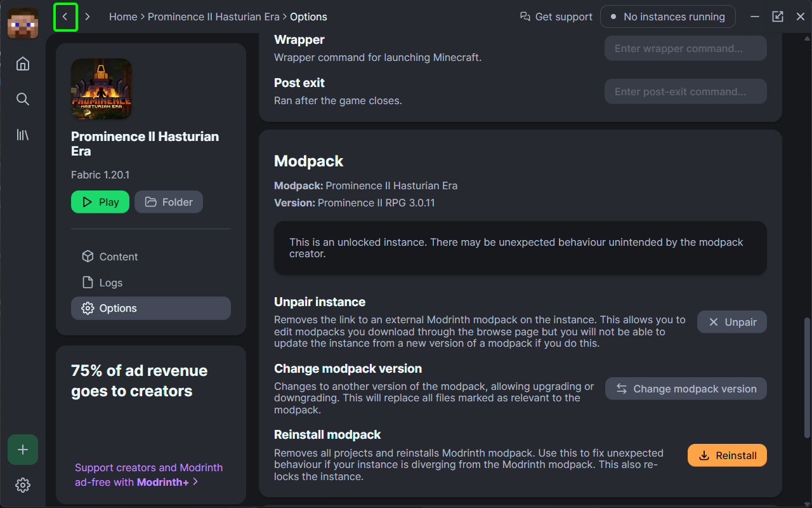Go forward using the right arrow
Image resolution: width=812 pixels, height=508 pixels.
(x=88, y=17)
